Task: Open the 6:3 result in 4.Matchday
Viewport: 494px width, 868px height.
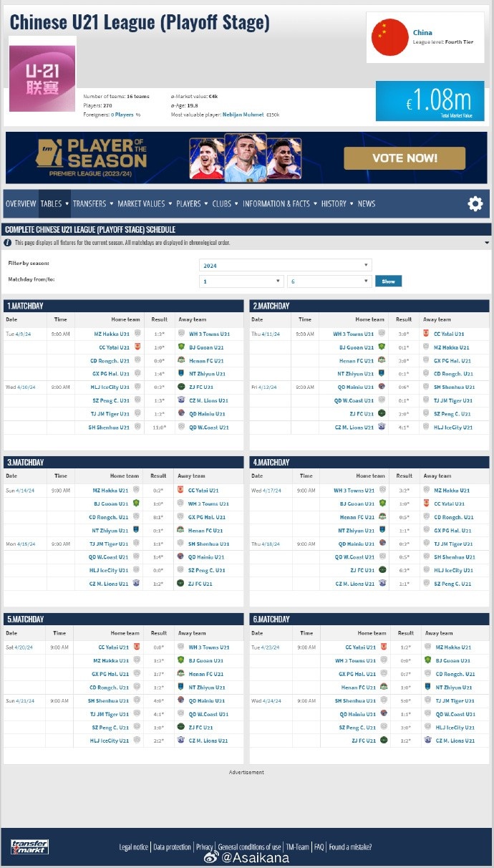Action: 404,570
